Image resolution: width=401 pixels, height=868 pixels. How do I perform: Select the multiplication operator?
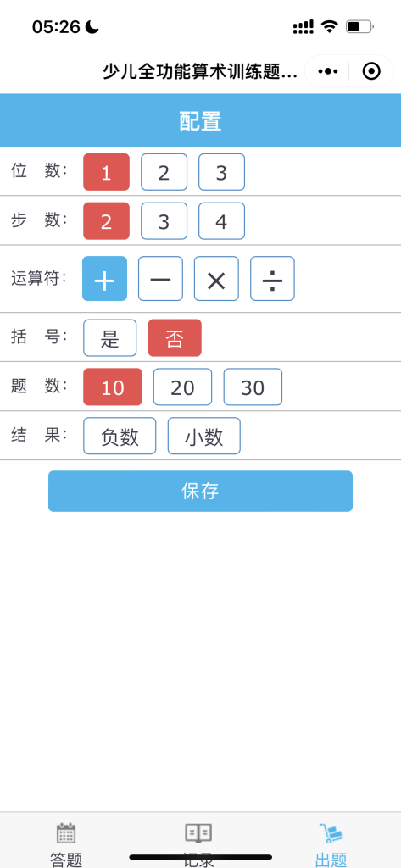pyautogui.click(x=216, y=278)
